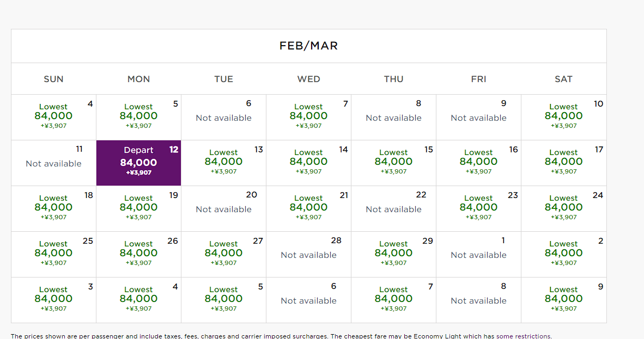Viewport: 644px width, 339px height.
Task: Click Not available cell for Feb 20
Action: click(x=224, y=208)
